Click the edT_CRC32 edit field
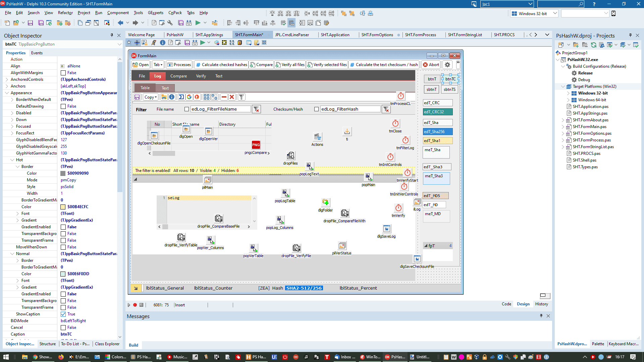 pyautogui.click(x=438, y=112)
